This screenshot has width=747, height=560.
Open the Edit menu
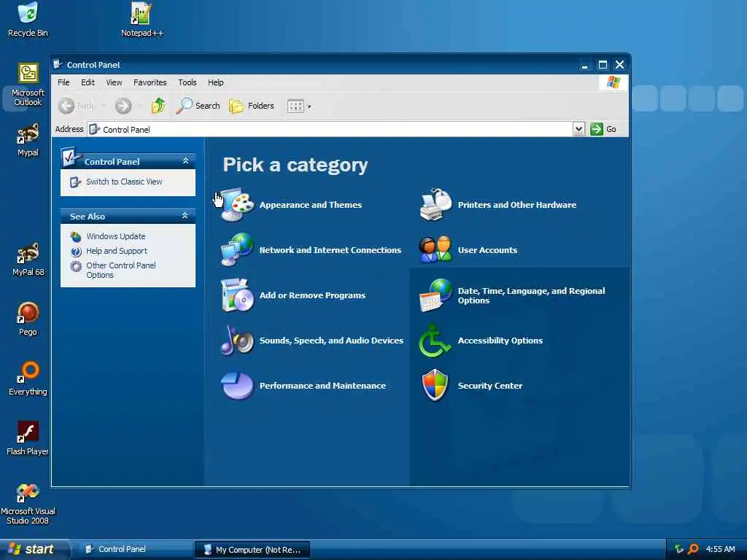tap(88, 82)
